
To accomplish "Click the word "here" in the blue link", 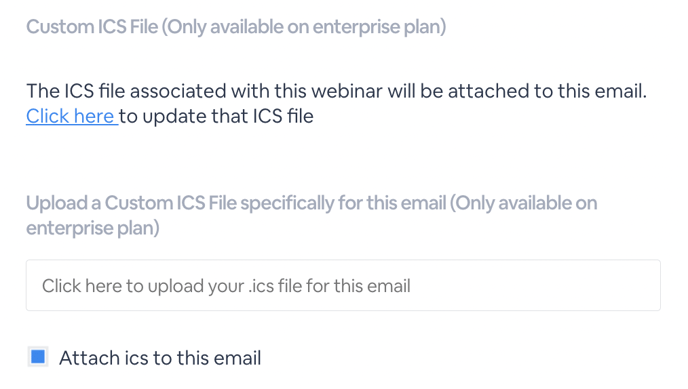I will (x=94, y=117).
